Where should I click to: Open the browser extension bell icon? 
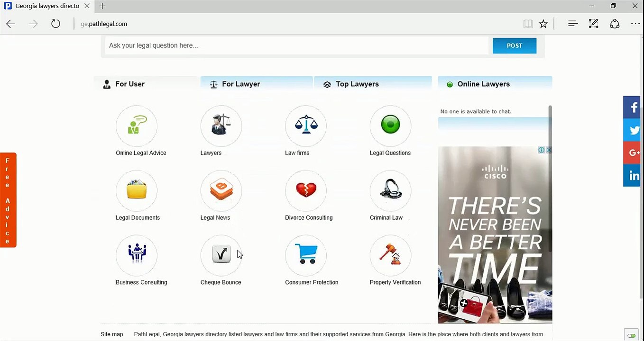pyautogui.click(x=615, y=24)
